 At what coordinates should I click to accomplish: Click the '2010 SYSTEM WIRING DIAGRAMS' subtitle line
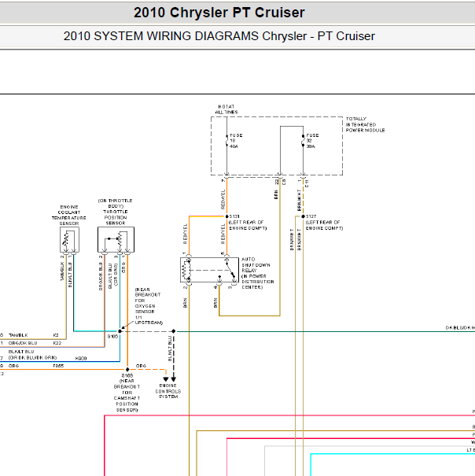pyautogui.click(x=219, y=36)
